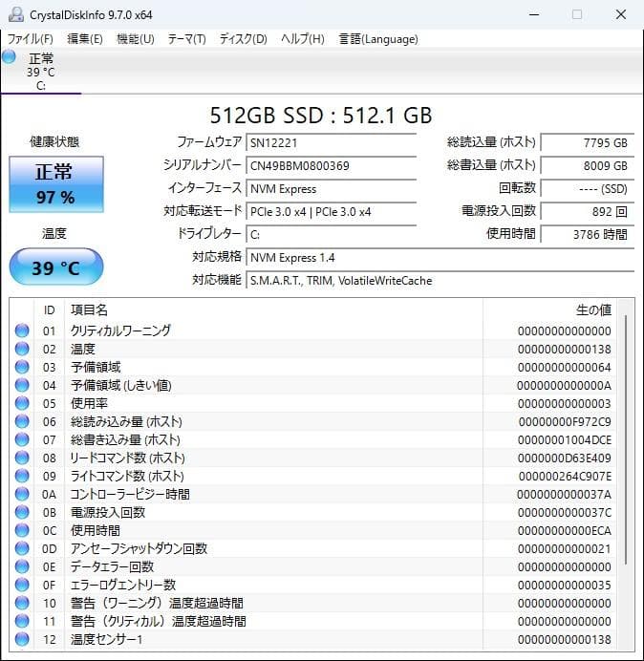
Task: Select the C: drive tab
Action: point(41,72)
